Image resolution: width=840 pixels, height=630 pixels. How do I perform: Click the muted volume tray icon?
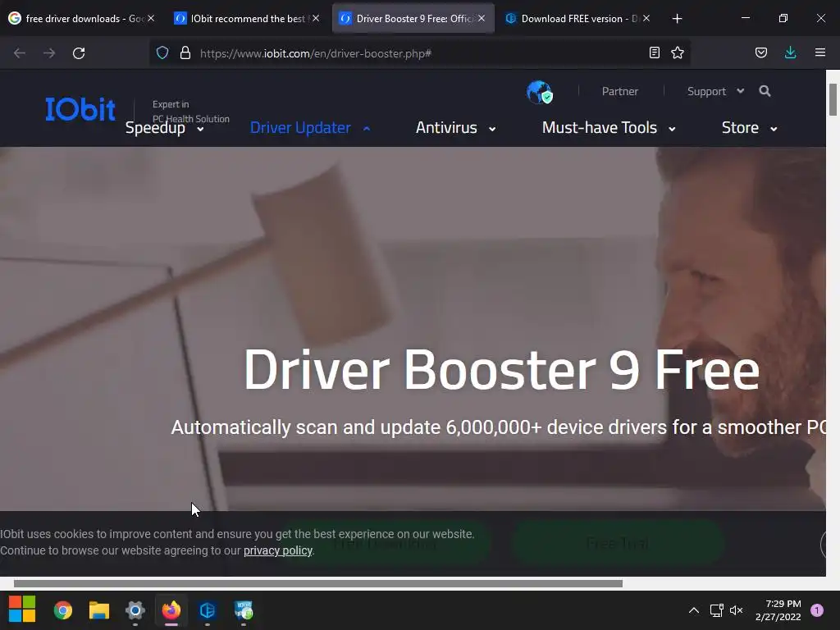[x=736, y=610]
